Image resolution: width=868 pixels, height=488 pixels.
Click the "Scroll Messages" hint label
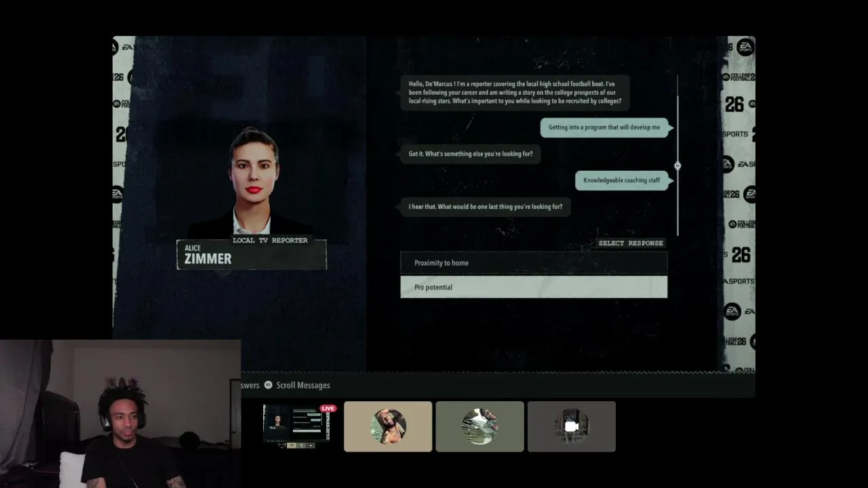click(x=303, y=385)
